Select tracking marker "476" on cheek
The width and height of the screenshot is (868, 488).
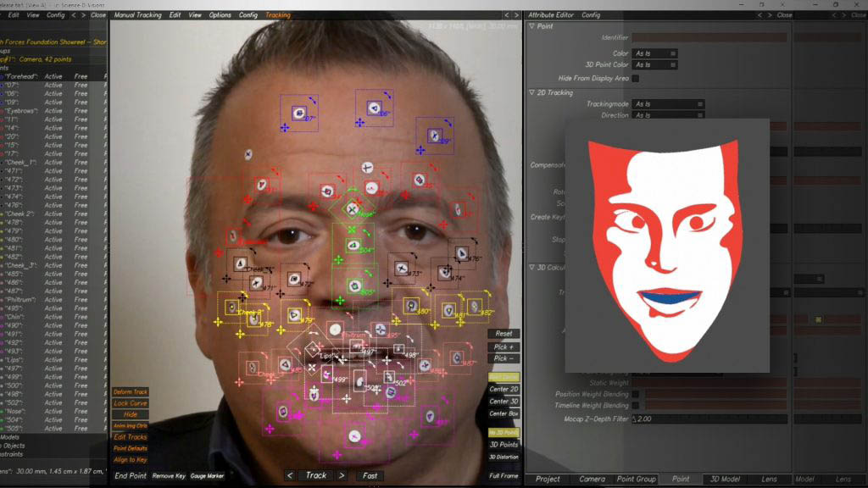coord(462,254)
